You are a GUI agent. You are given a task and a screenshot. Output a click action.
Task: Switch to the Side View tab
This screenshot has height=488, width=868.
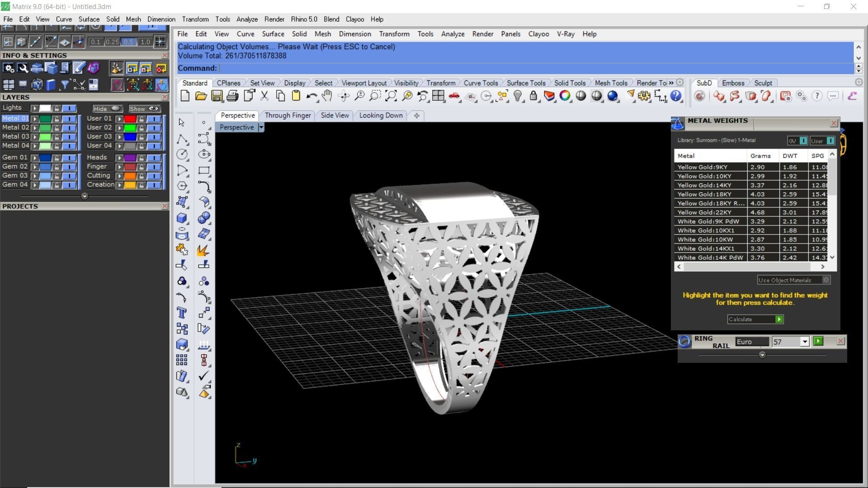[335, 115]
